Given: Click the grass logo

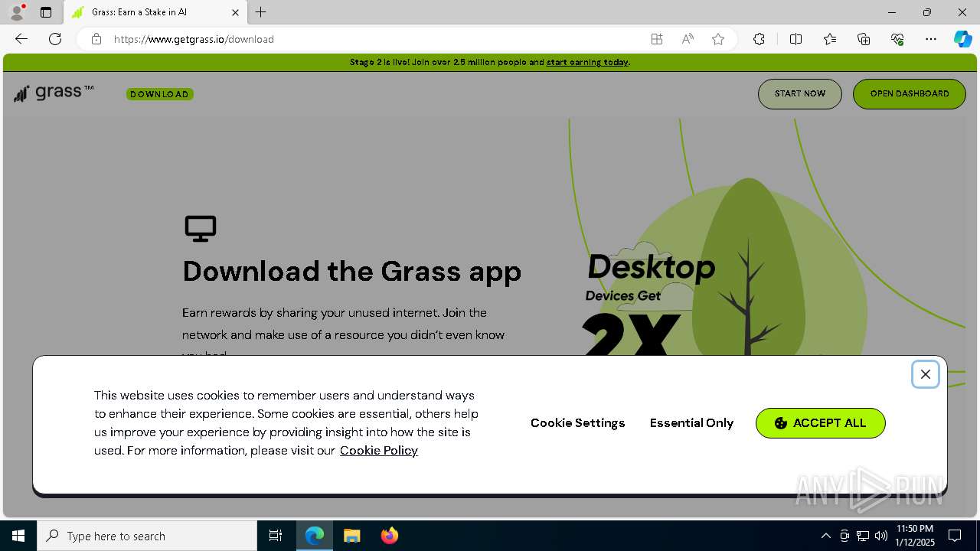Looking at the screenshot, I should (x=54, y=93).
